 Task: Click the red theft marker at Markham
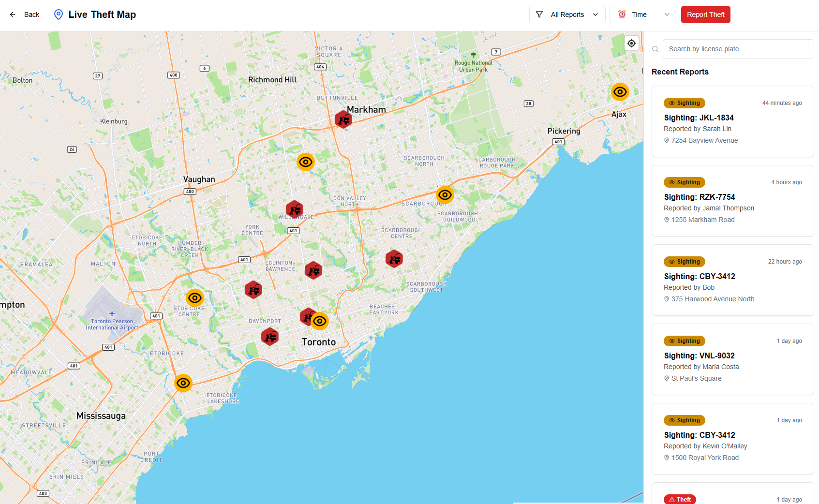point(343,119)
